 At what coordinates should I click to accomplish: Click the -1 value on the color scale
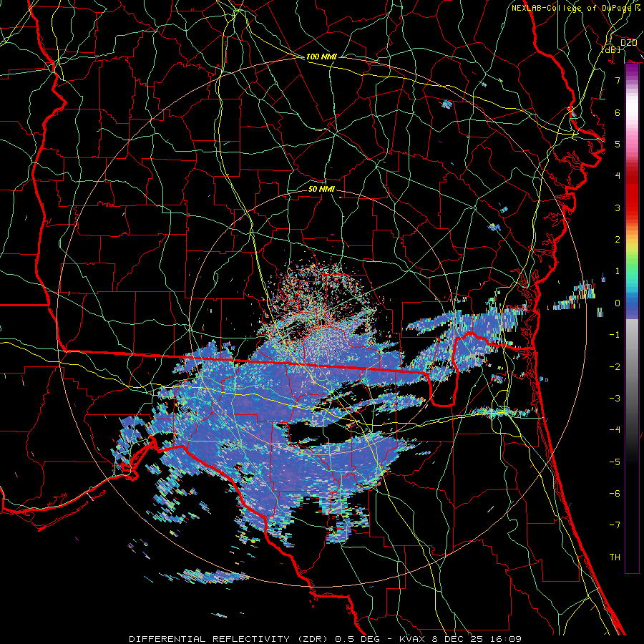615,335
